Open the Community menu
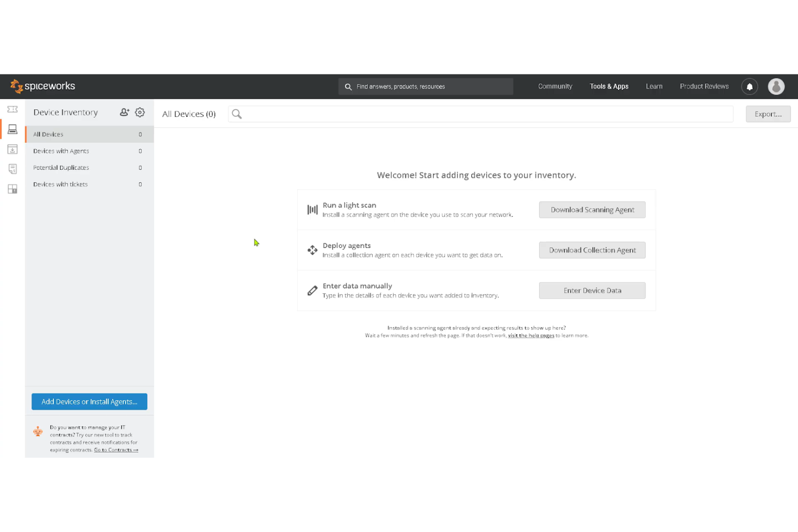This screenshot has width=798, height=532. tap(555, 86)
